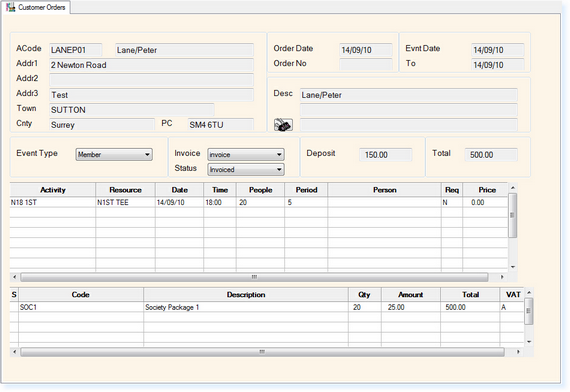Click the items grid vertical scrollbar thumb

(x=529, y=311)
